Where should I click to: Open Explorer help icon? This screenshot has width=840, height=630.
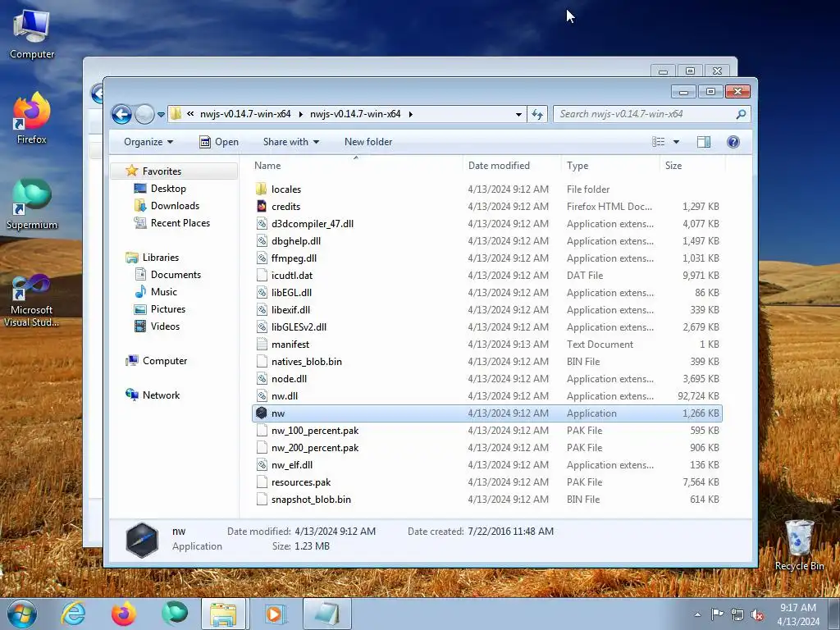pyautogui.click(x=733, y=142)
